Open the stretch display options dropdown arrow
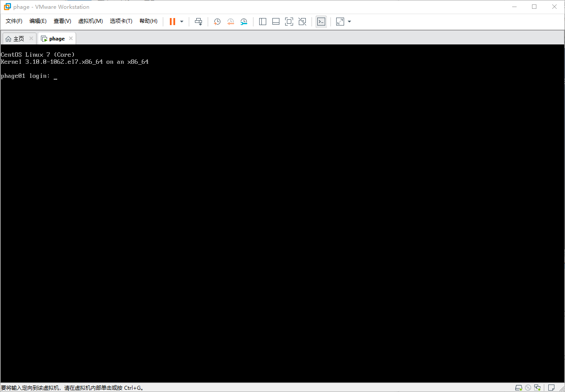This screenshot has width=565, height=392. click(x=349, y=22)
